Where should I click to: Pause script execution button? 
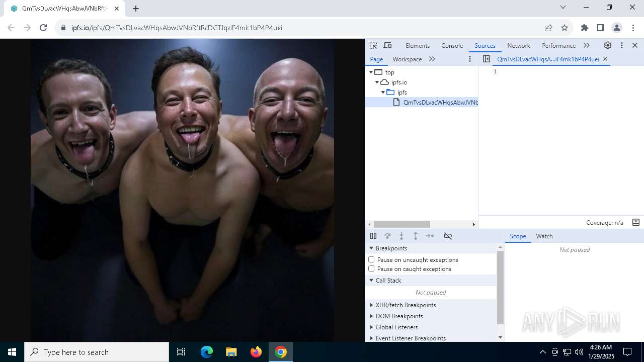coord(373,236)
